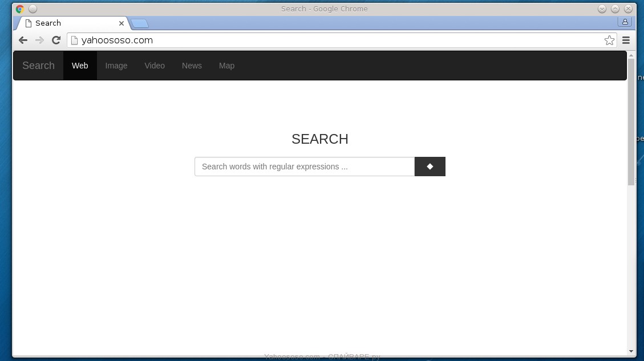This screenshot has height=361, width=644.
Task: Submit search with the diamond button
Action: (430, 167)
